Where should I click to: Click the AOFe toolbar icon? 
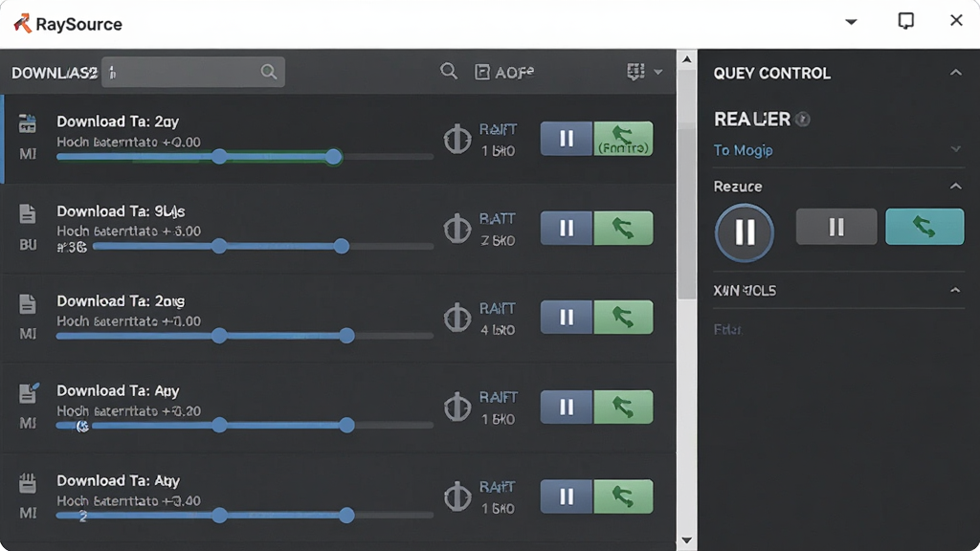tap(482, 72)
